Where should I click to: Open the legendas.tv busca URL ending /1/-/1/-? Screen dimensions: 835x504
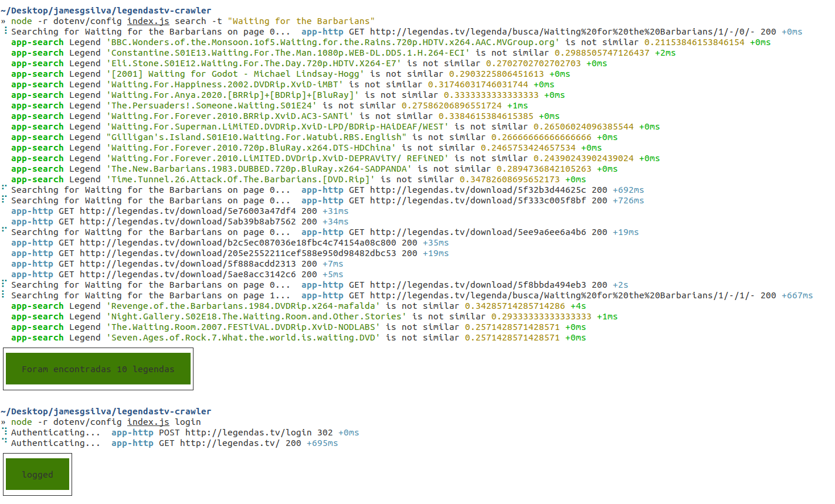562,295
